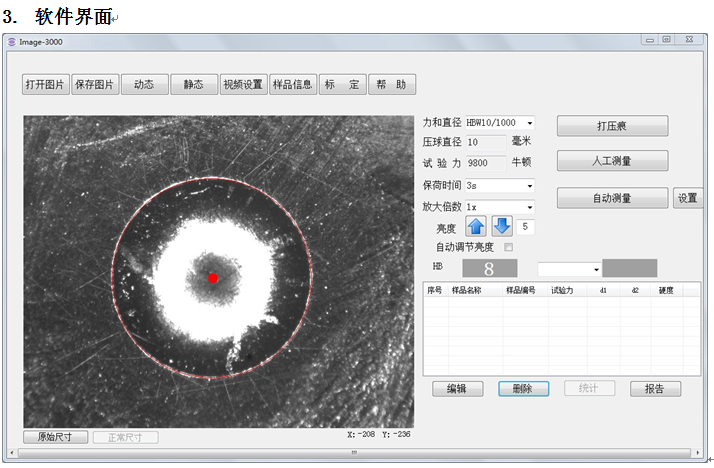
Task: Click the 删除 button below the table
Action: click(x=522, y=389)
